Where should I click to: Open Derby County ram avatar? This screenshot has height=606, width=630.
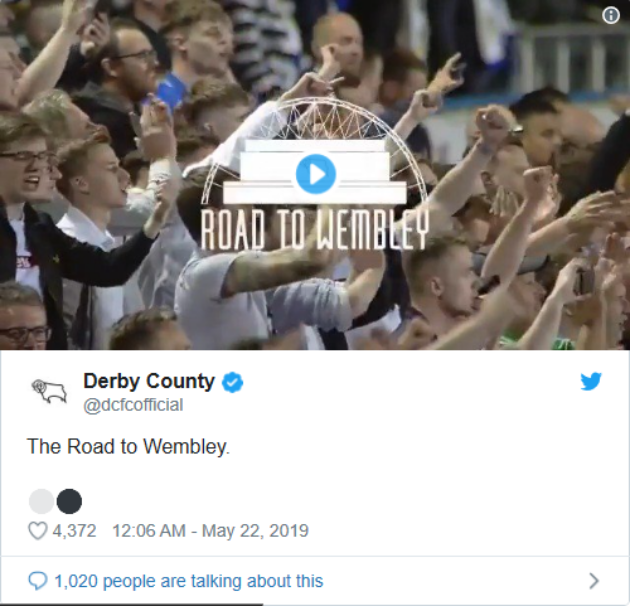49,391
